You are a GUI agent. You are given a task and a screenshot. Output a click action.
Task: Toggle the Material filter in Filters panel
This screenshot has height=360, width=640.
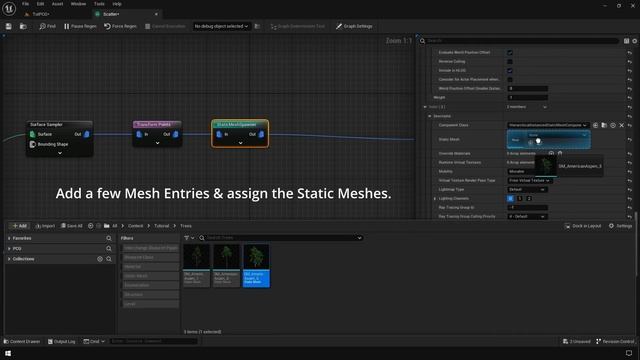click(x=151, y=267)
